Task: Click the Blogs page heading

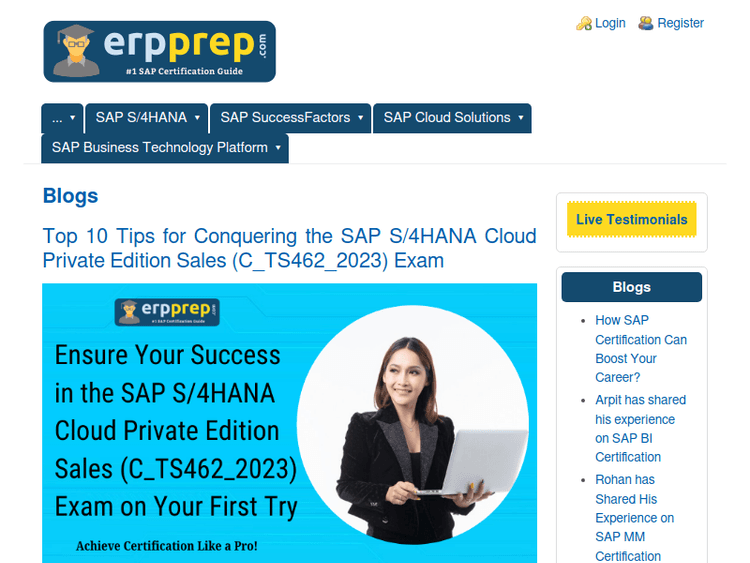Action: click(70, 196)
